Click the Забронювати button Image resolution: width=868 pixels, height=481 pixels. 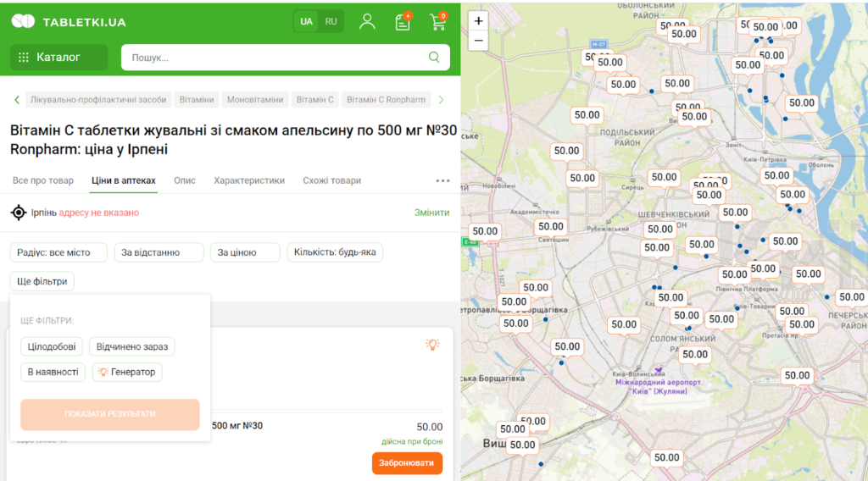(x=407, y=463)
